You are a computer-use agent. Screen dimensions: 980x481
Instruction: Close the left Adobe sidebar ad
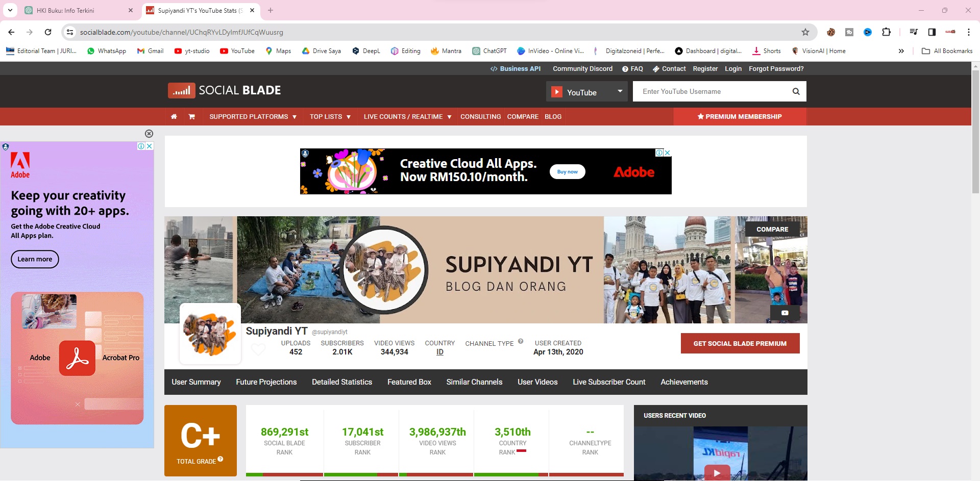[x=149, y=134]
